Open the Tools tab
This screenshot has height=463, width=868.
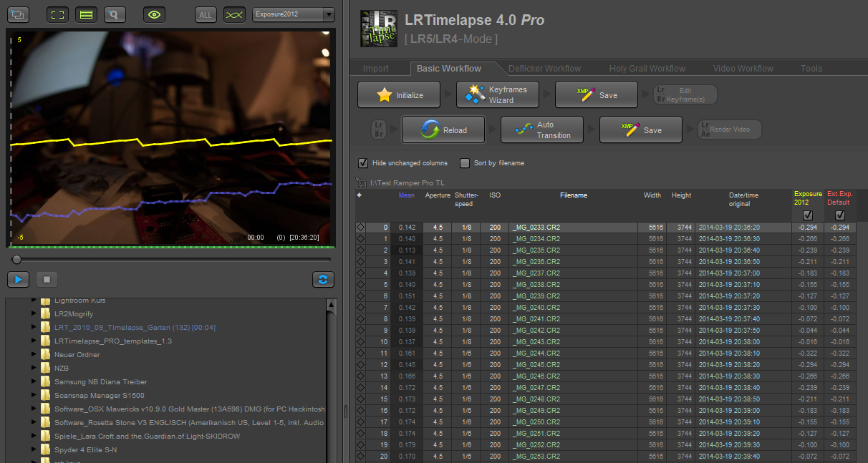coord(811,69)
